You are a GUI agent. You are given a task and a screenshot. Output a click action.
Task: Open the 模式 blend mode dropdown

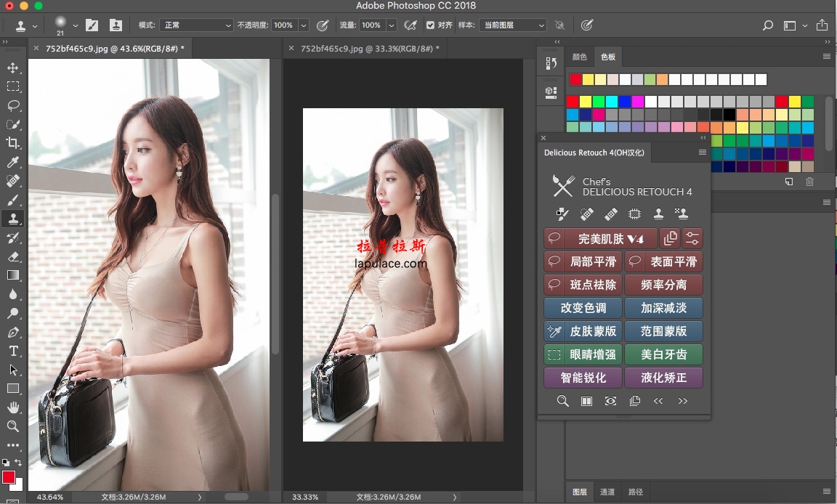tap(196, 25)
